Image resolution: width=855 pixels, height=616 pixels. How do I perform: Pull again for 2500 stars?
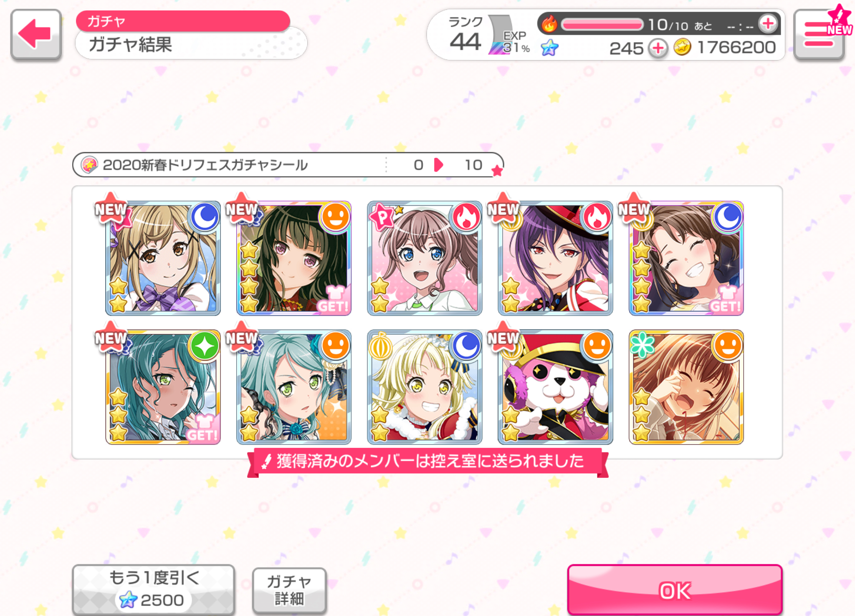point(154,589)
